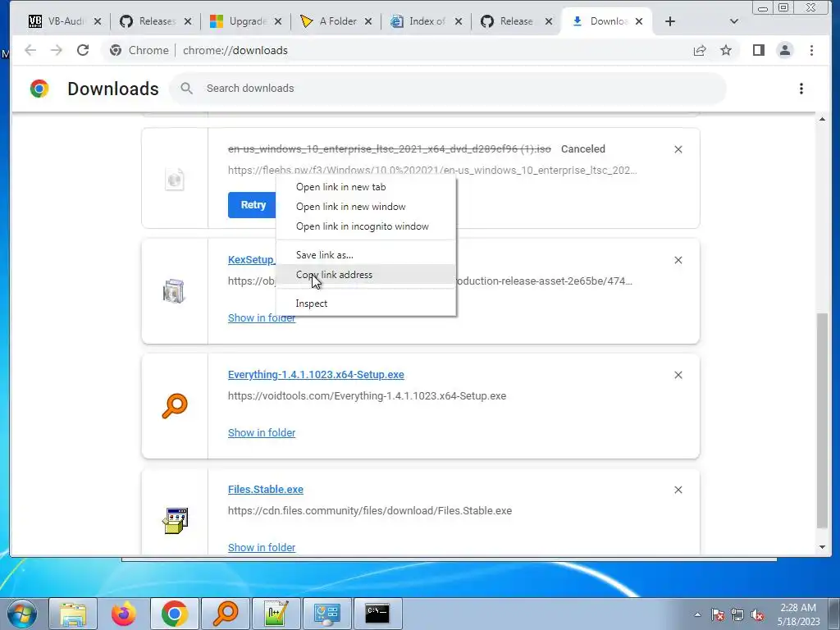Click the search magnifier icon
Image resolution: width=840 pixels, height=630 pixels.
186,89
